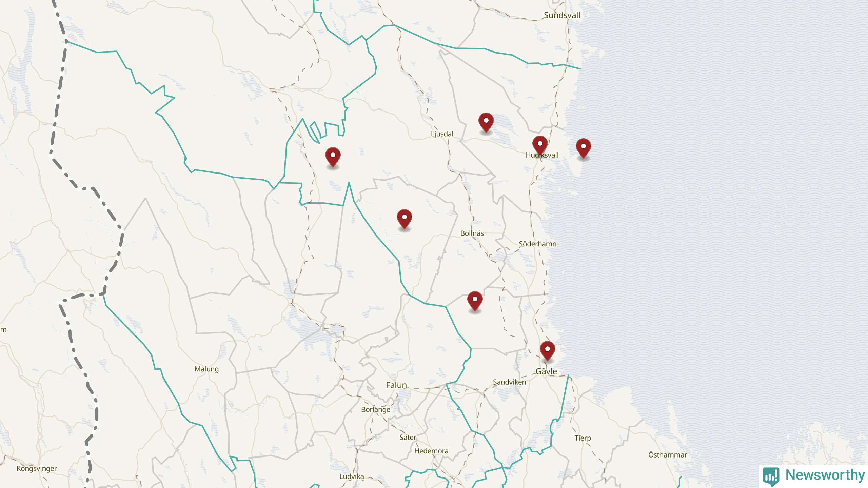Click the Falun city label
Viewport: 868px width, 488px height.
pyautogui.click(x=396, y=385)
